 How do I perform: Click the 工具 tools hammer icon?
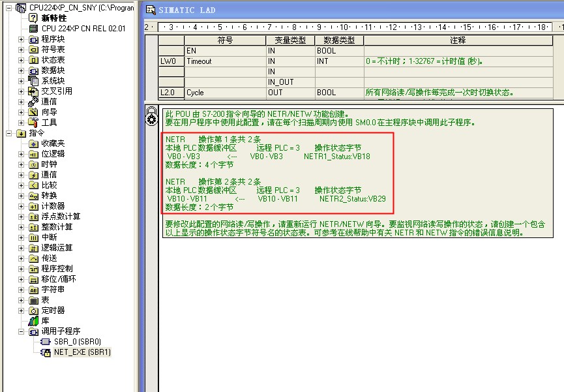[33, 123]
